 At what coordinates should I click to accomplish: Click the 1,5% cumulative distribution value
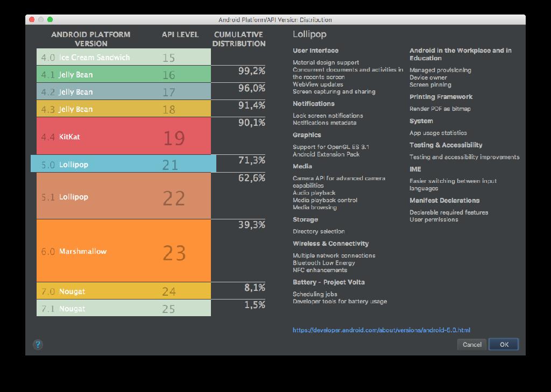pos(255,305)
